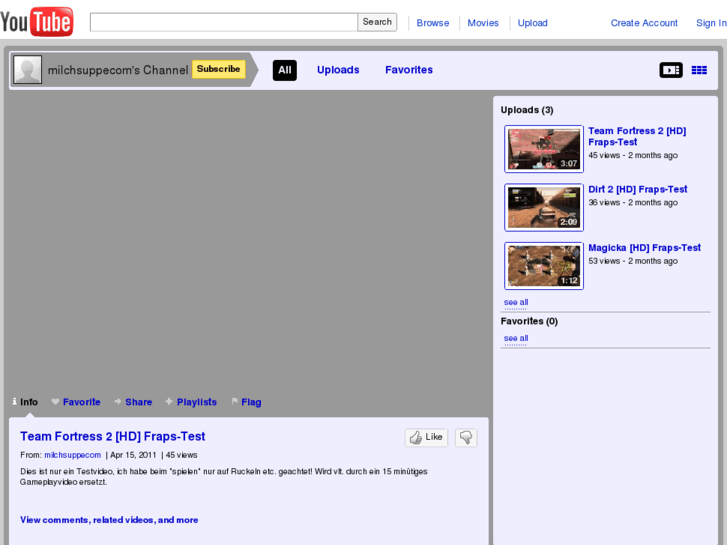
Task: Select the All tab
Action: click(x=285, y=70)
